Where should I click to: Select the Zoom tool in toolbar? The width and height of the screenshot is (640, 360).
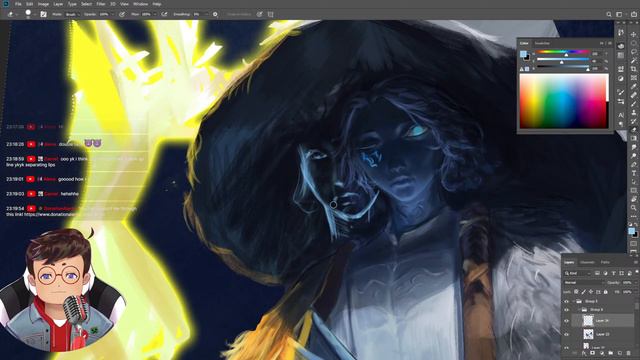(x=633, y=208)
